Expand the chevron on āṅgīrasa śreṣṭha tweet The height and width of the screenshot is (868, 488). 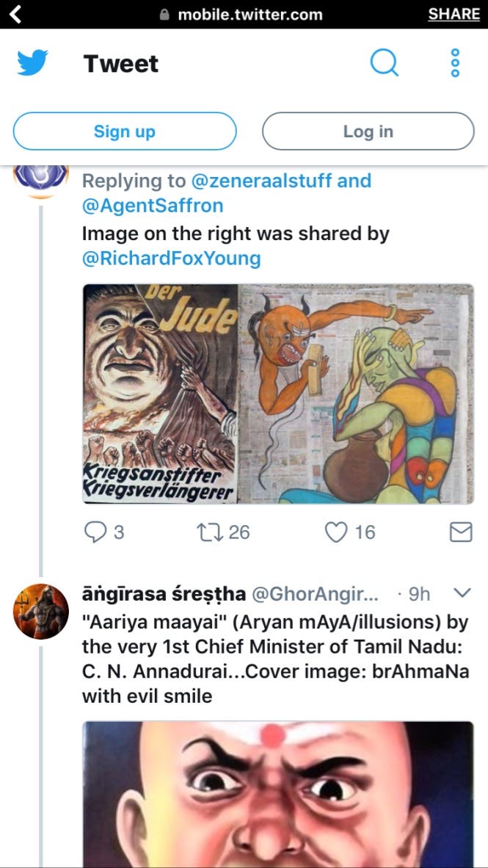point(462,593)
